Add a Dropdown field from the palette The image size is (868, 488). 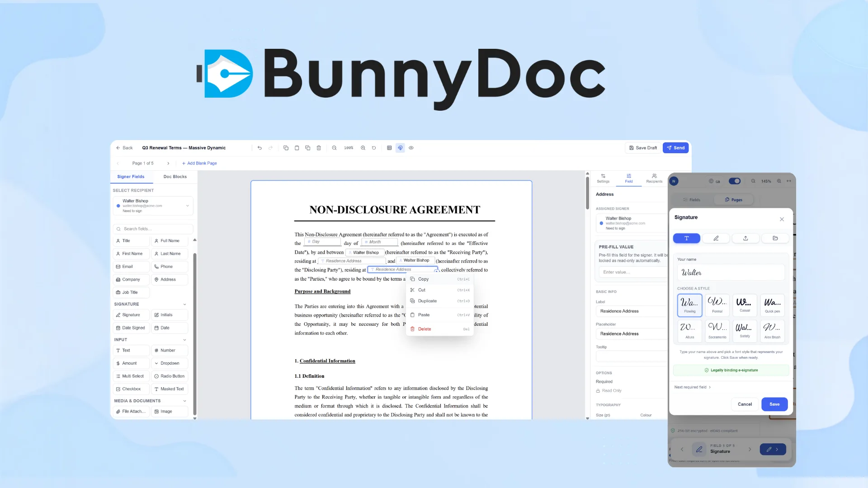tap(170, 363)
